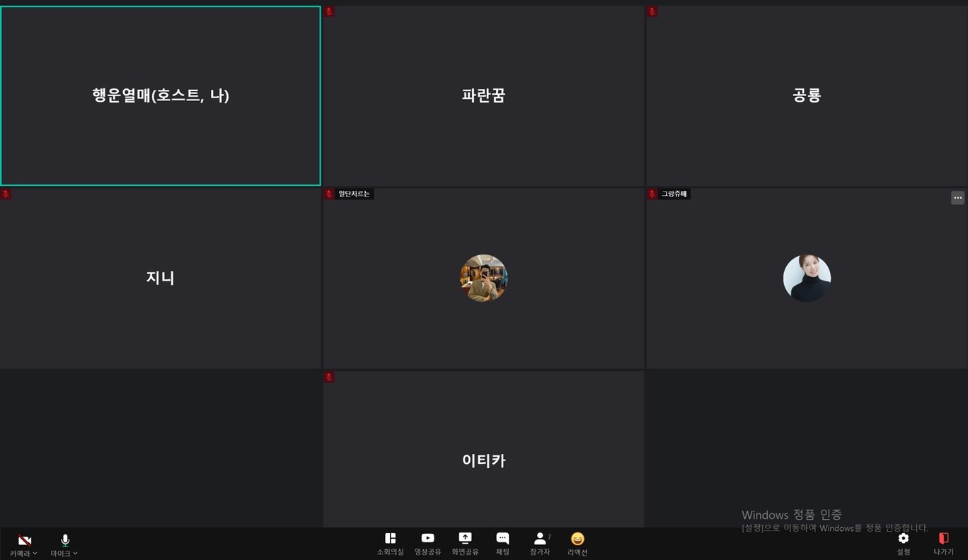This screenshot has height=560, width=968.
Task: Select the 행운열매(호스트, 나) video tile
Action: [x=161, y=95]
